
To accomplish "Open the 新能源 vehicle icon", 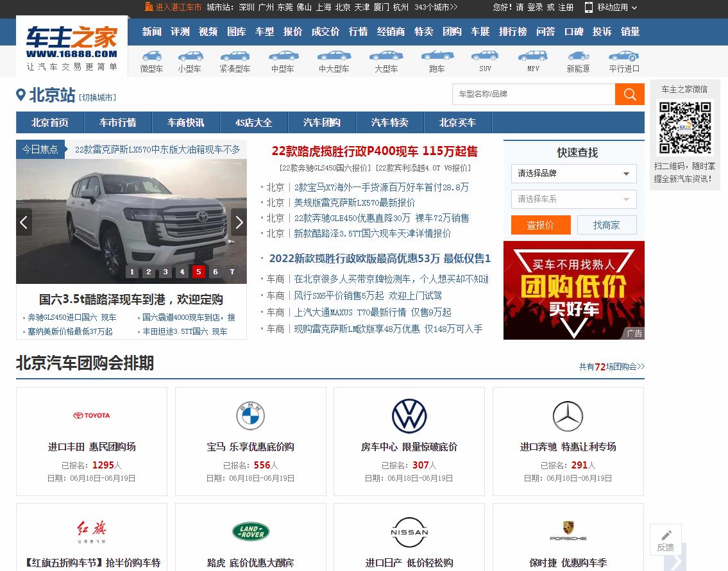I will 579,56.
